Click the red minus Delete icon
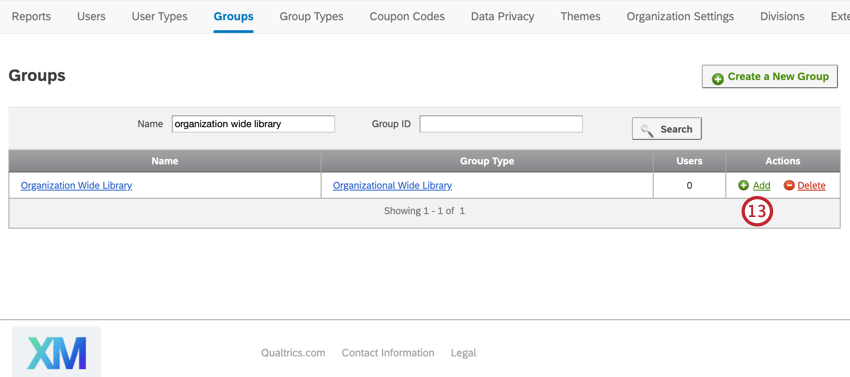Image resolution: width=850 pixels, height=377 pixels. pos(789,186)
